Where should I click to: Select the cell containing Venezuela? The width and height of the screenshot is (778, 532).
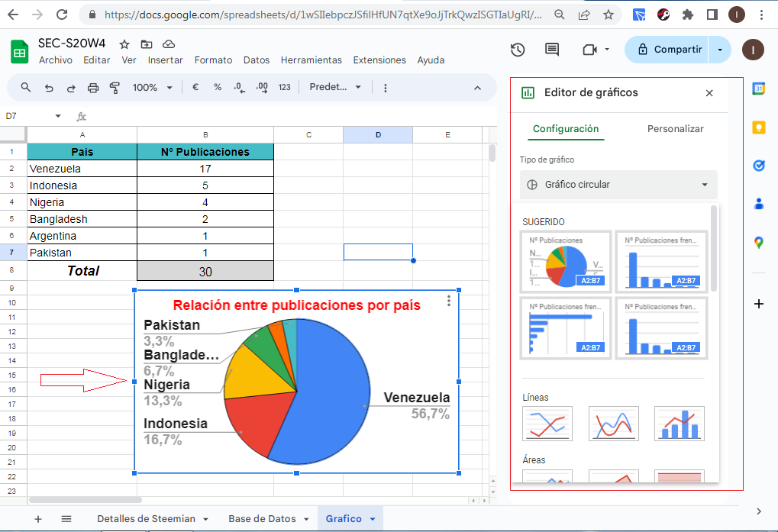pos(82,169)
